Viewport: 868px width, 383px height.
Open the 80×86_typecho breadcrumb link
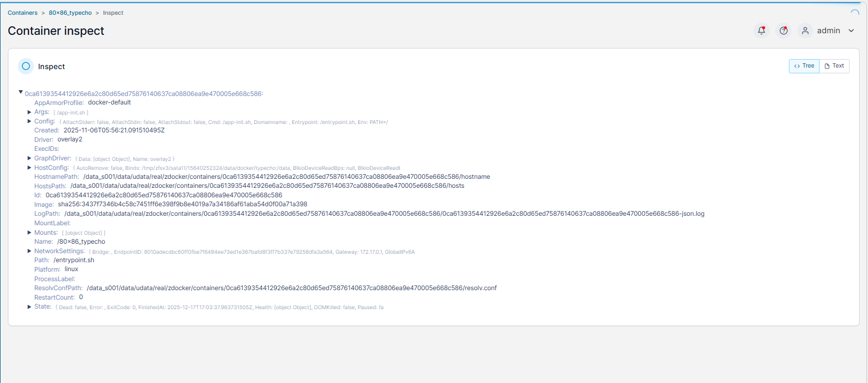(70, 13)
